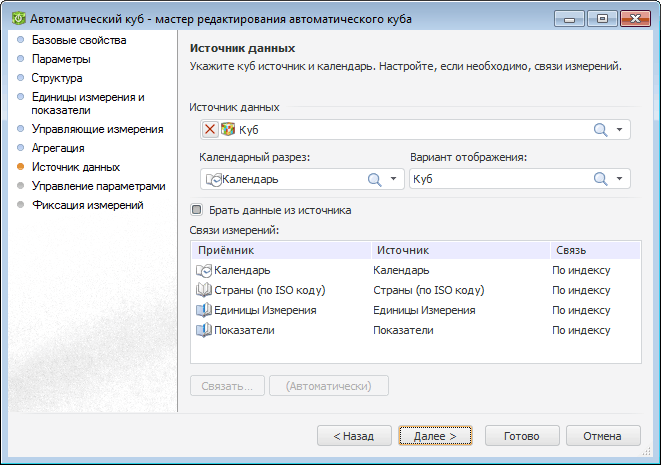Click the magnifier in Вариант отображения field
The image size is (661, 465).
click(x=601, y=179)
